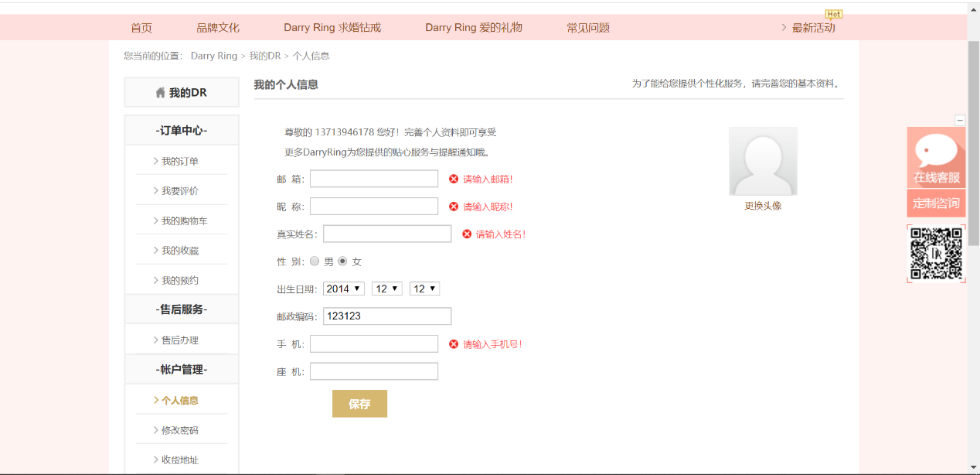The width and height of the screenshot is (980, 475).
Task: Open the birth day dropdown
Action: (x=424, y=289)
